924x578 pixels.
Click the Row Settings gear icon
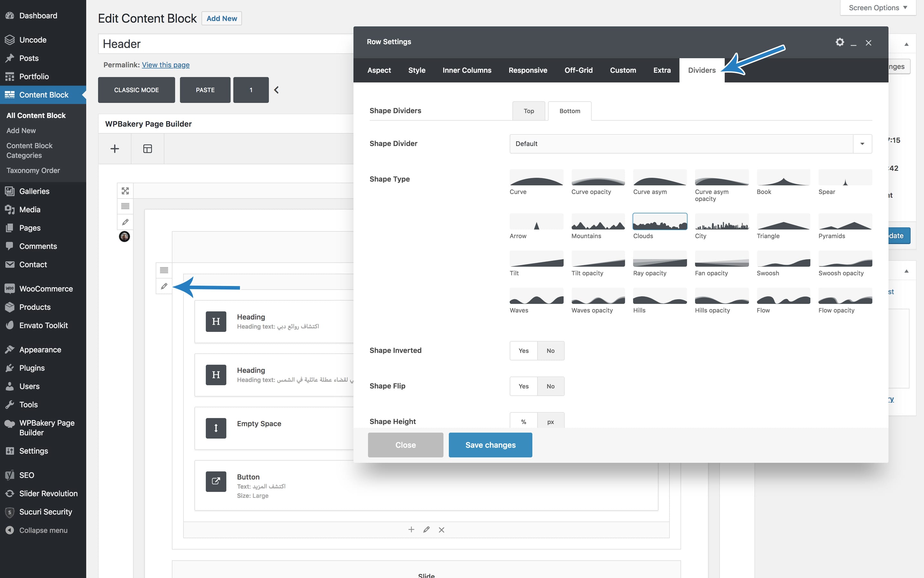(x=839, y=42)
